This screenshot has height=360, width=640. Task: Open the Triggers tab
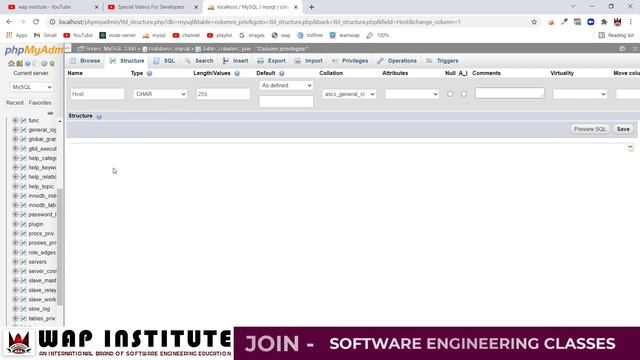coord(442,61)
